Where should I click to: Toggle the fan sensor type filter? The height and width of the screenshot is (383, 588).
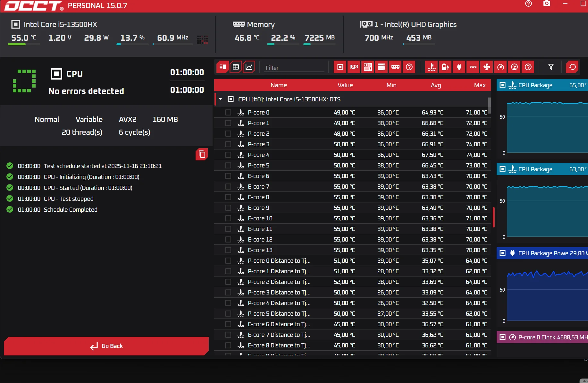pos(487,67)
